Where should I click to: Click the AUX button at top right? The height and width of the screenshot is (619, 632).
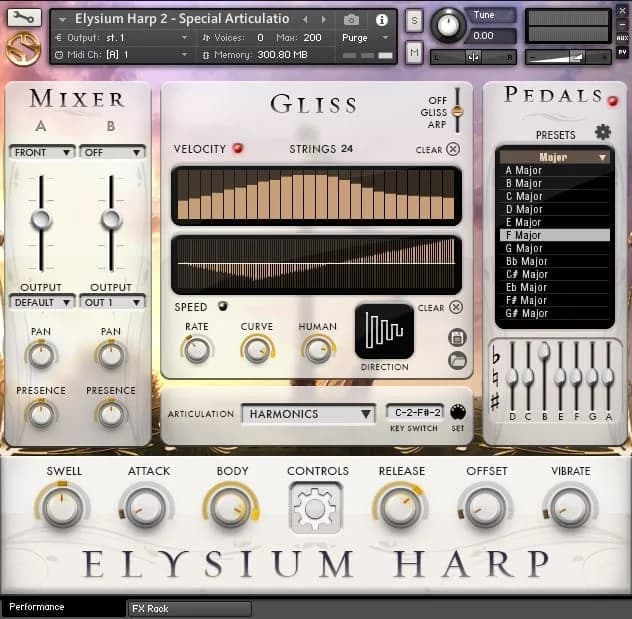click(622, 38)
